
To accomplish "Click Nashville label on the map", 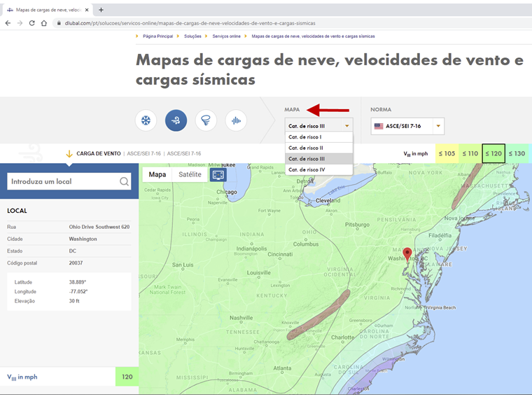I will (x=241, y=318).
